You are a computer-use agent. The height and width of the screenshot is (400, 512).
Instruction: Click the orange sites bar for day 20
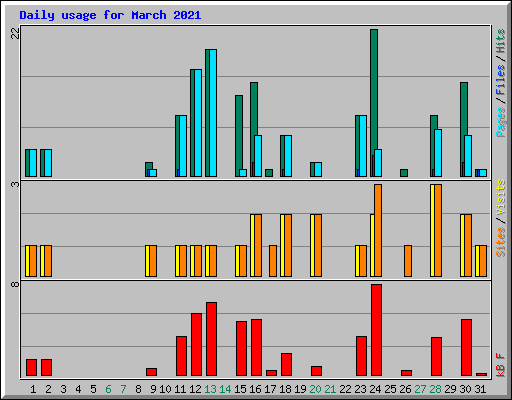[318, 245]
